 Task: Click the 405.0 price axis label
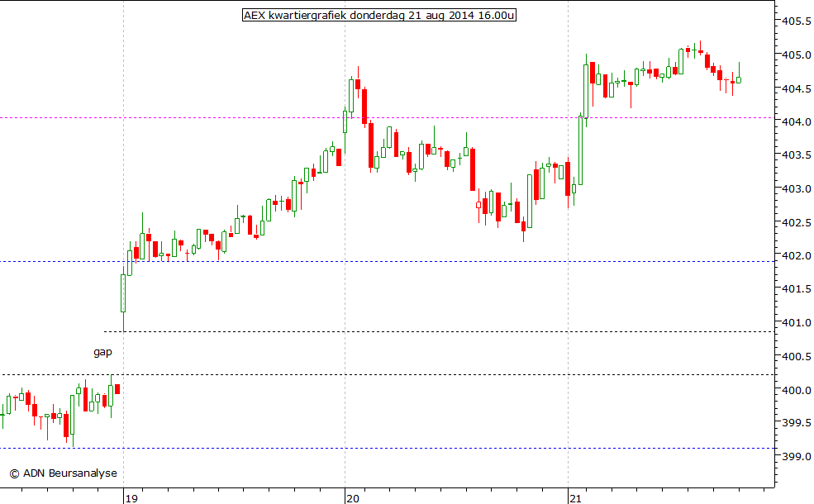797,55
